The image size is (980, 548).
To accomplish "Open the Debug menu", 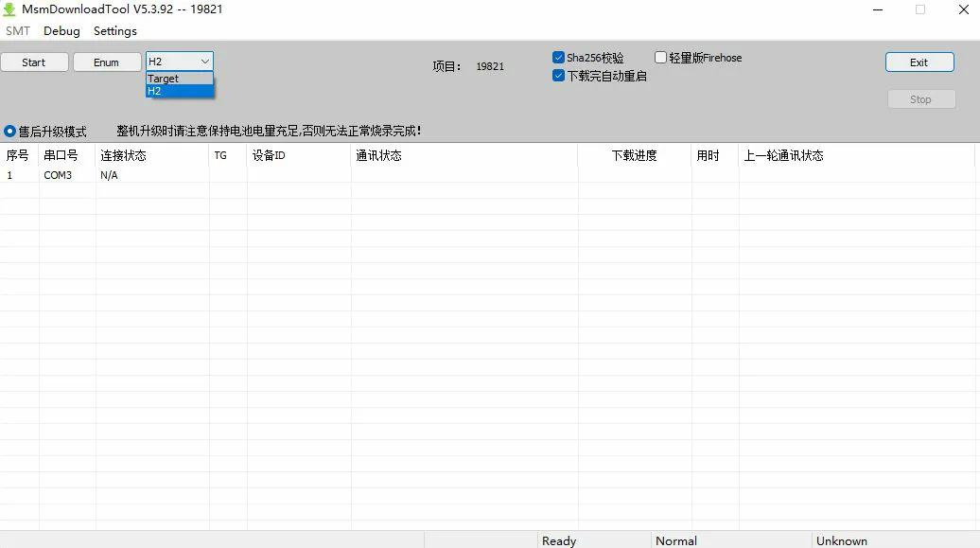I will (61, 30).
